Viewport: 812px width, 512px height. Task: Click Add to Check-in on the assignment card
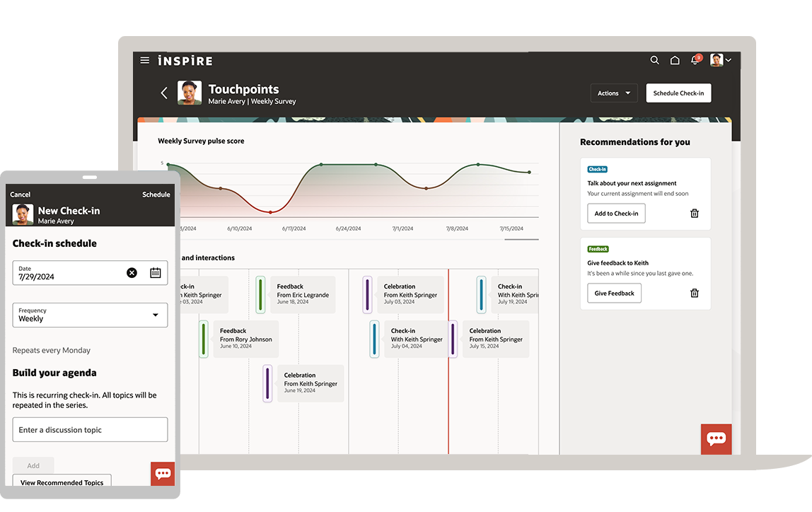tap(616, 213)
